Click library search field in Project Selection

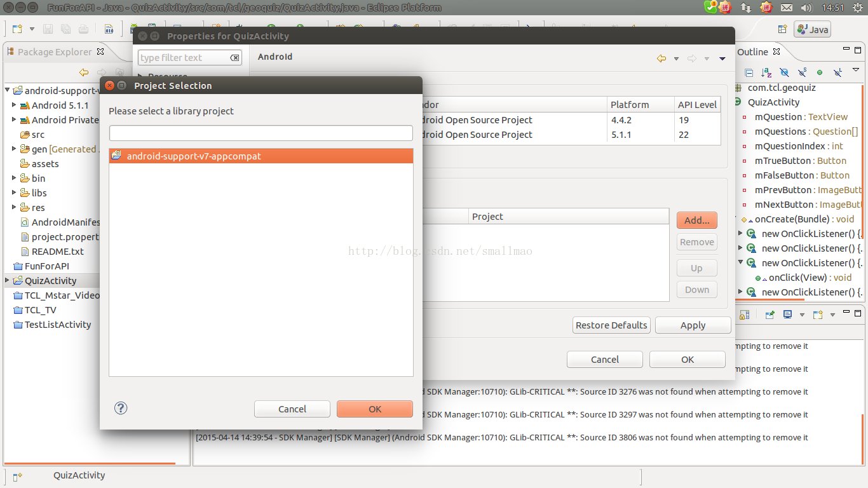[261, 133]
